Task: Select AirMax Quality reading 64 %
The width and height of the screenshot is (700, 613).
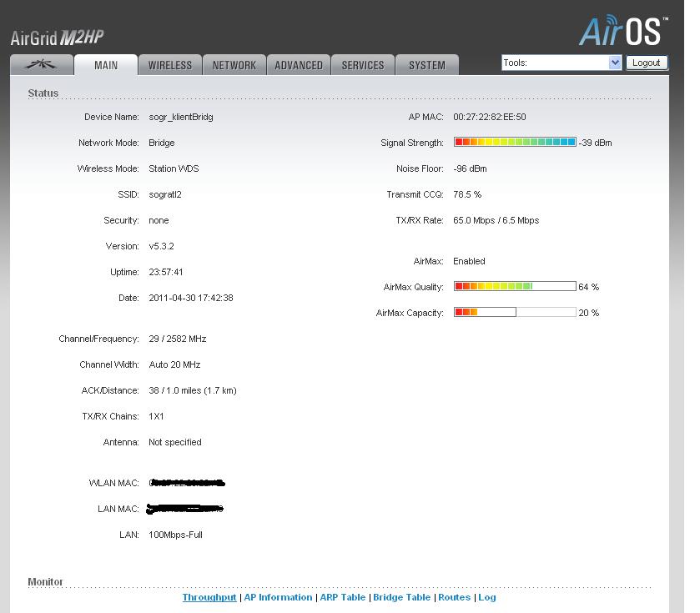Action: [x=589, y=287]
